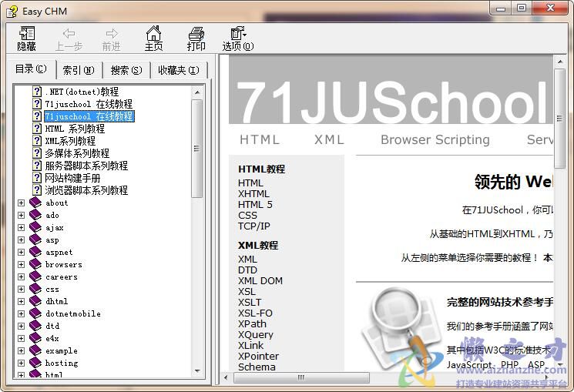The width and height of the screenshot is (574, 392).
Task: Expand the example tree node
Action: 21,350
